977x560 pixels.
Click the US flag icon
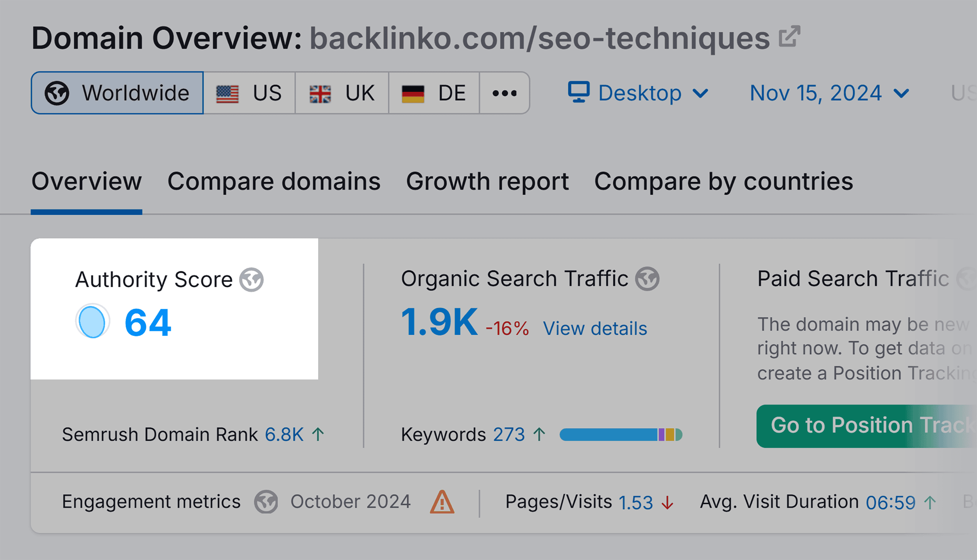(x=227, y=94)
